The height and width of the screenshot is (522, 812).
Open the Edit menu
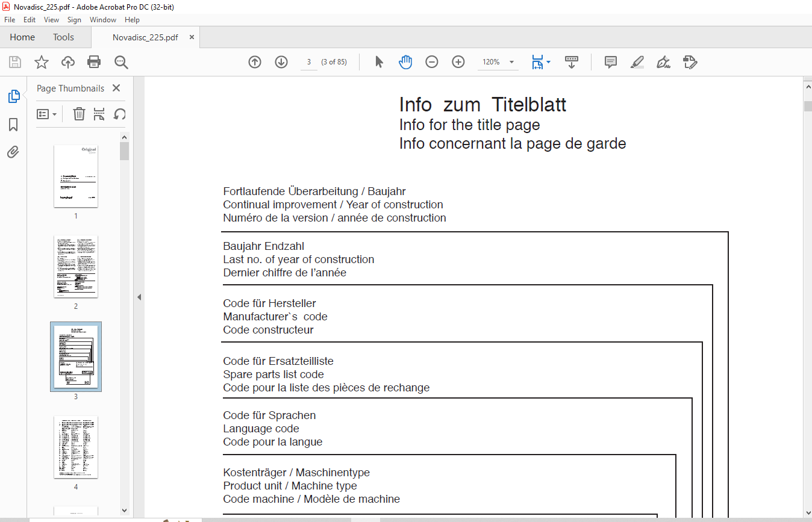(x=30, y=20)
